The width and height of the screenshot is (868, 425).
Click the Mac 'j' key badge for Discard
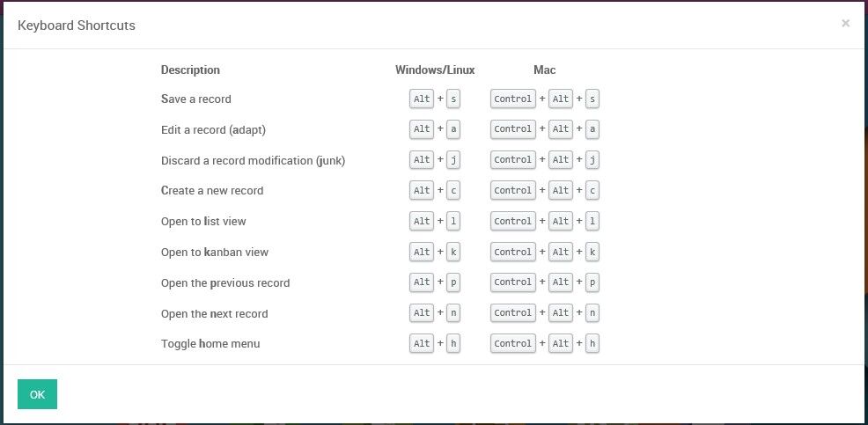pyautogui.click(x=592, y=160)
